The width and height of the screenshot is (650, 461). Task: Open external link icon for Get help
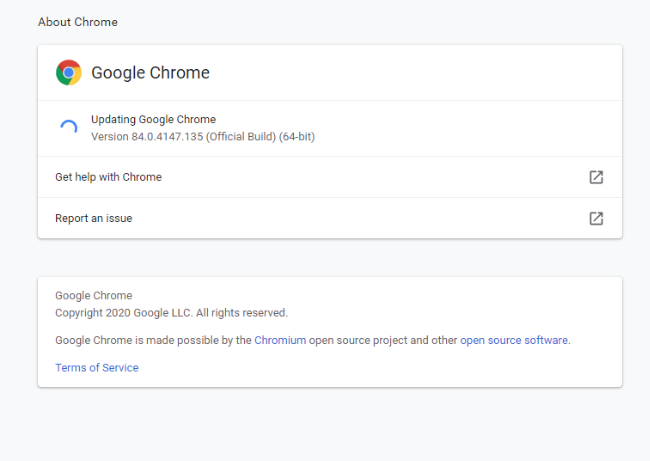point(596,177)
